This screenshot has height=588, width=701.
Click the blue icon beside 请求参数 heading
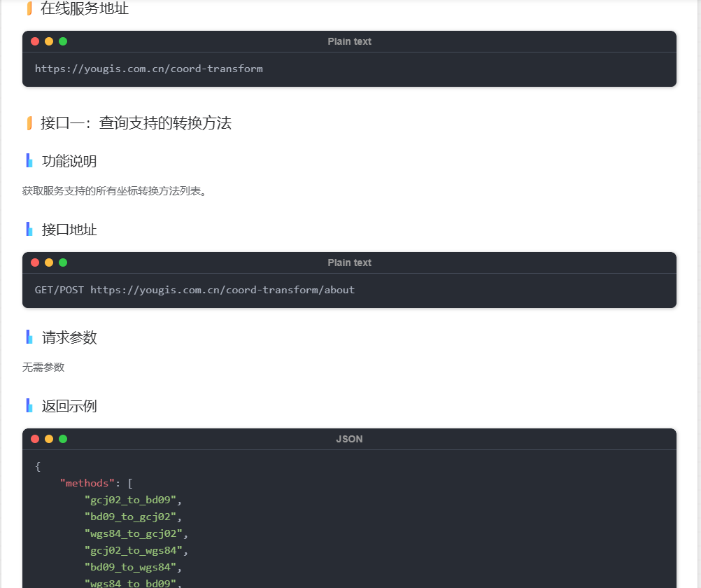(27, 337)
